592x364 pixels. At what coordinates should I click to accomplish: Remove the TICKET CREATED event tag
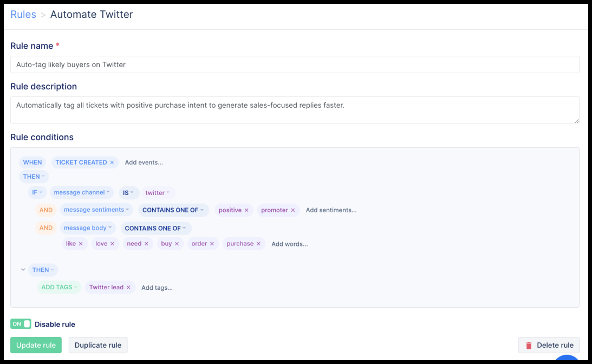112,162
